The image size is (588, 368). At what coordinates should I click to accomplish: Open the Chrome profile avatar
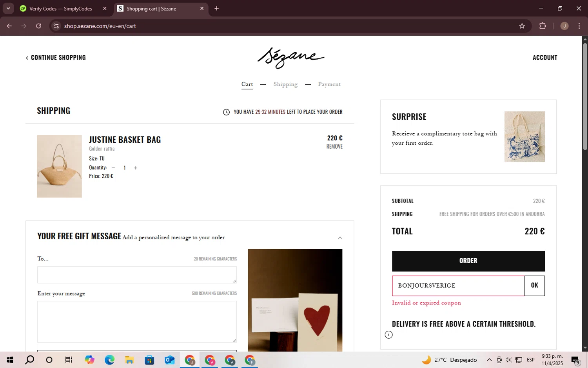[564, 26]
